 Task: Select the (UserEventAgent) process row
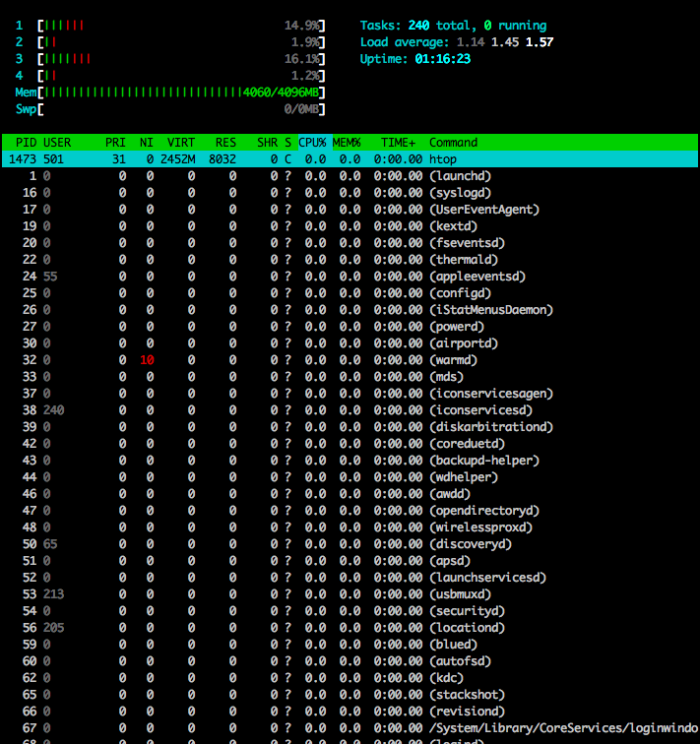coord(350,210)
